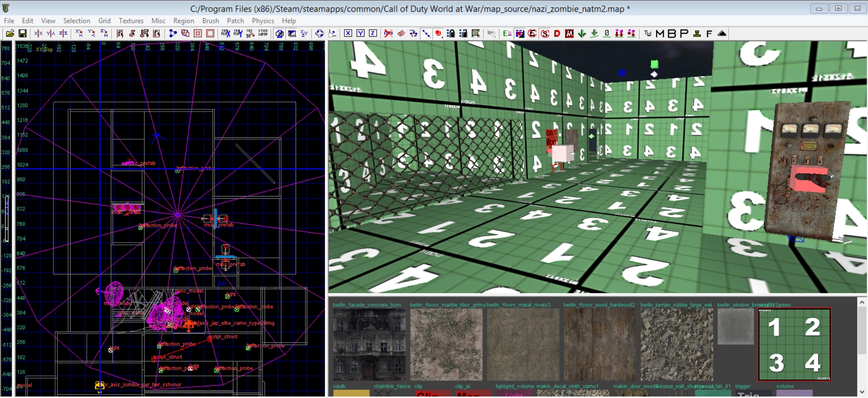Click the Tu texture toolbar icon
868x398 pixels.
(648, 33)
